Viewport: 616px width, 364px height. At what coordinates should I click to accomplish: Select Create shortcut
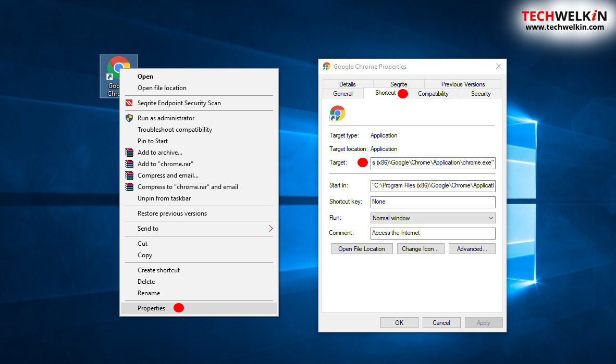[199, 270]
